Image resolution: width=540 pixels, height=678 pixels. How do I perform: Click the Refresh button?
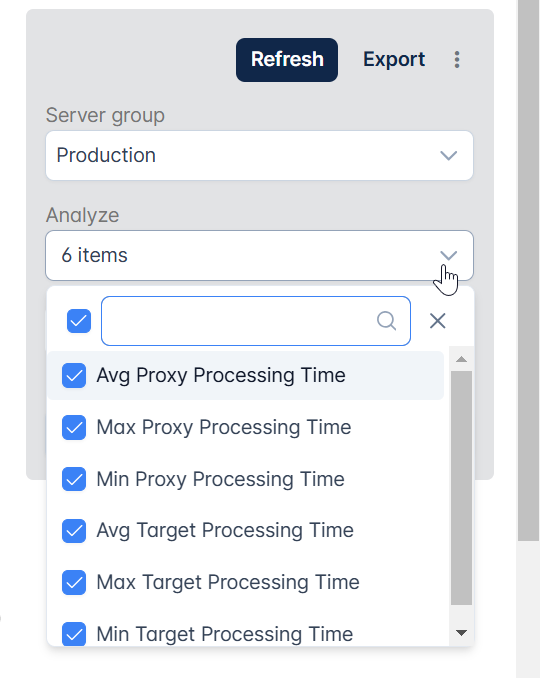click(287, 60)
